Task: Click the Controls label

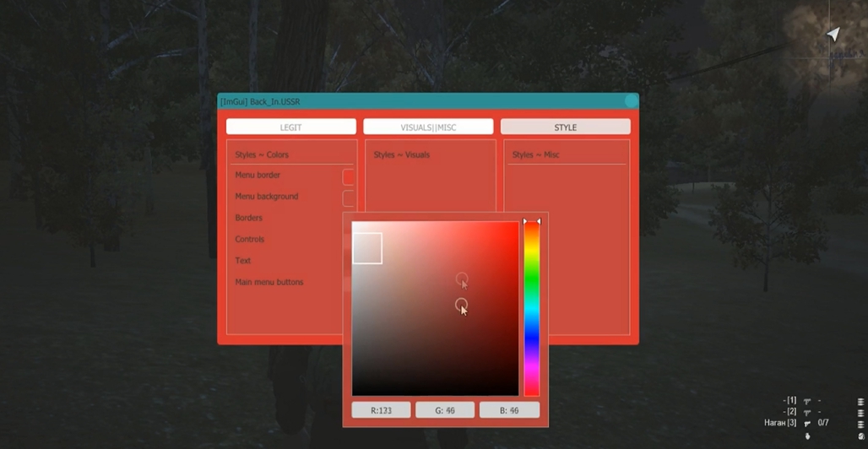Action: (249, 239)
